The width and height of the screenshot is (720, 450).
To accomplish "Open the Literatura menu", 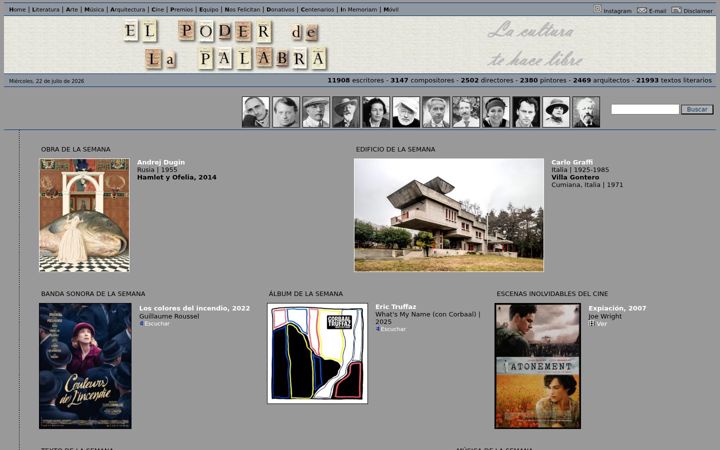I will click(46, 9).
